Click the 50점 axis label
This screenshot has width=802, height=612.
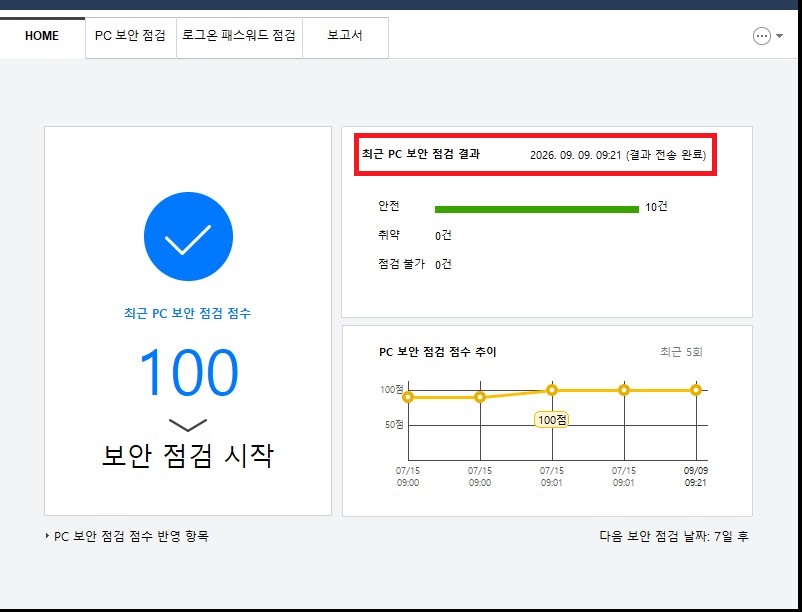(394, 425)
